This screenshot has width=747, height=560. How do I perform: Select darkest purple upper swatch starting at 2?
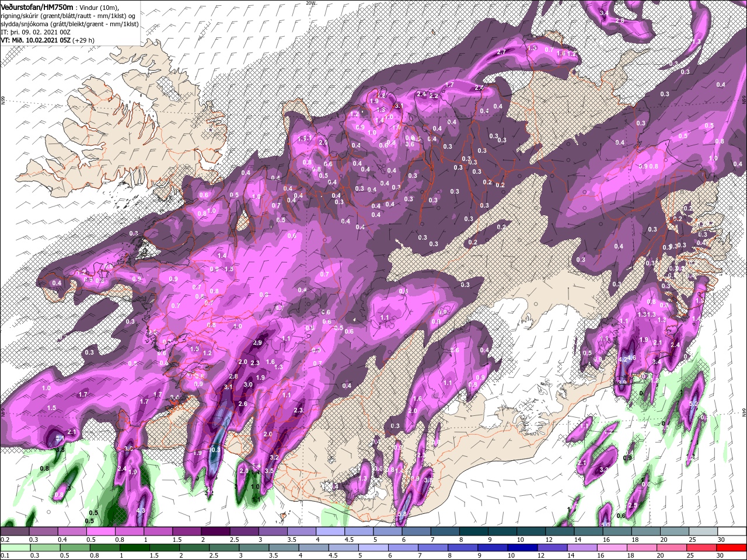coord(215,531)
